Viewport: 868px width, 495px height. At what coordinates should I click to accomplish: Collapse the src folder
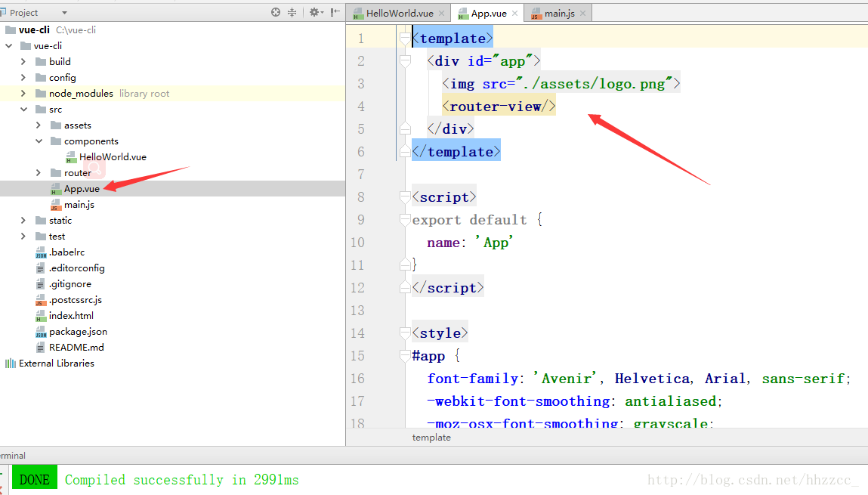(x=24, y=110)
